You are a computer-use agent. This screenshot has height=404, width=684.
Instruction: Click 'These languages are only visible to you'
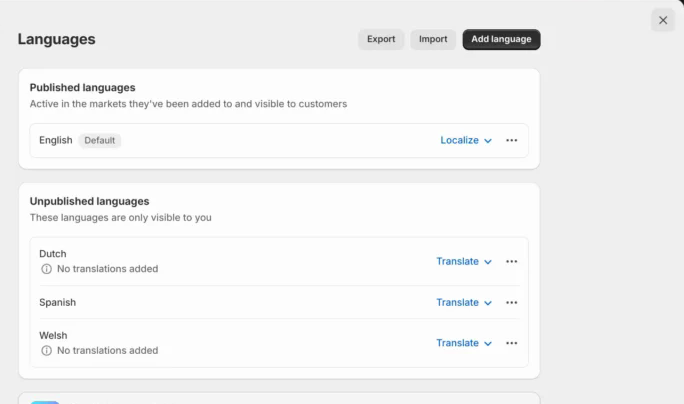coord(120,217)
